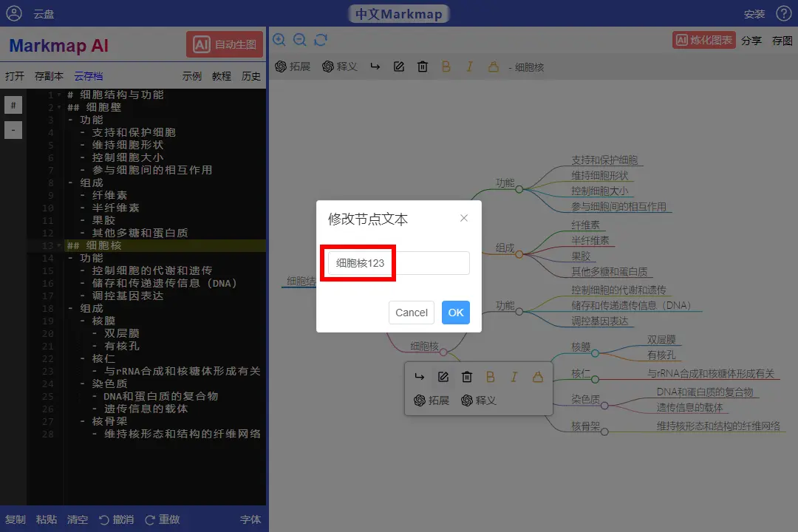
Task: Click italic I in floating toolbar
Action: click(x=514, y=377)
